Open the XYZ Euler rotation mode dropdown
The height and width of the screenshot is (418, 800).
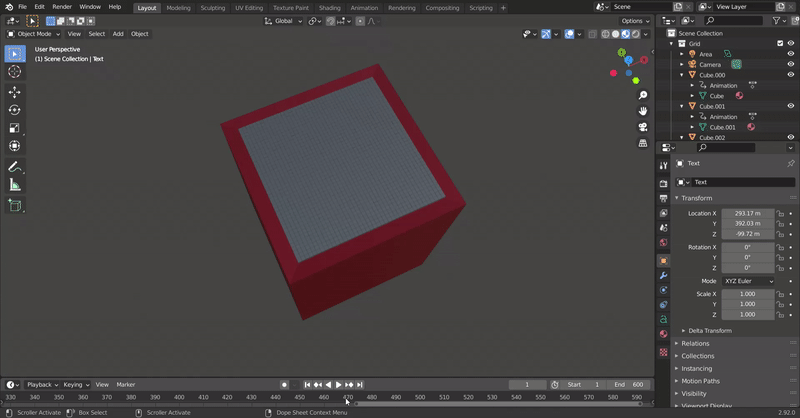tap(748, 281)
